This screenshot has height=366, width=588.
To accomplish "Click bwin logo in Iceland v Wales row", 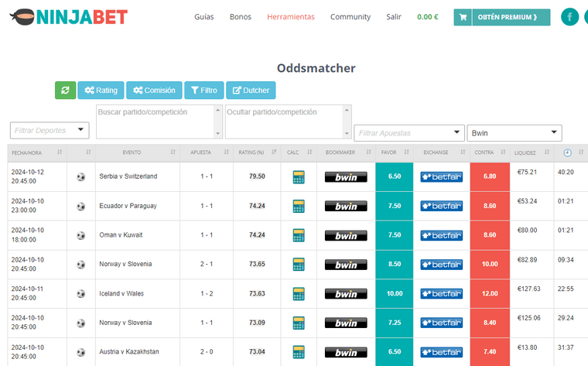I will (x=346, y=293).
